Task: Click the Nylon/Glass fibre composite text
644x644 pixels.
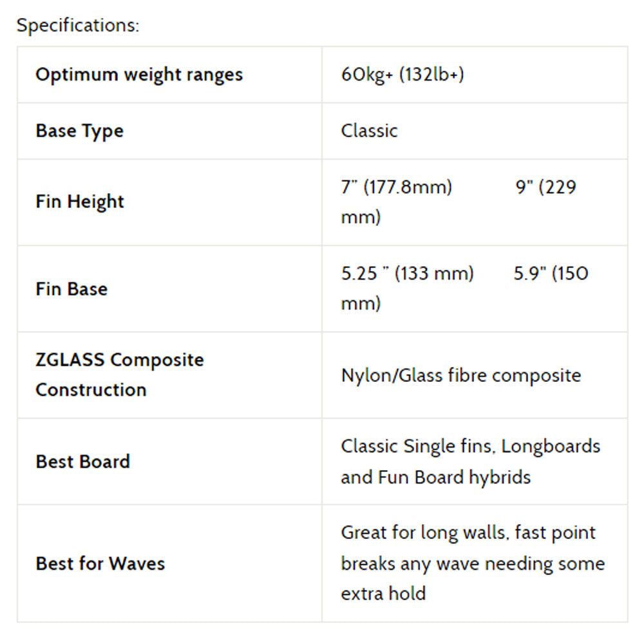Action: 460,375
